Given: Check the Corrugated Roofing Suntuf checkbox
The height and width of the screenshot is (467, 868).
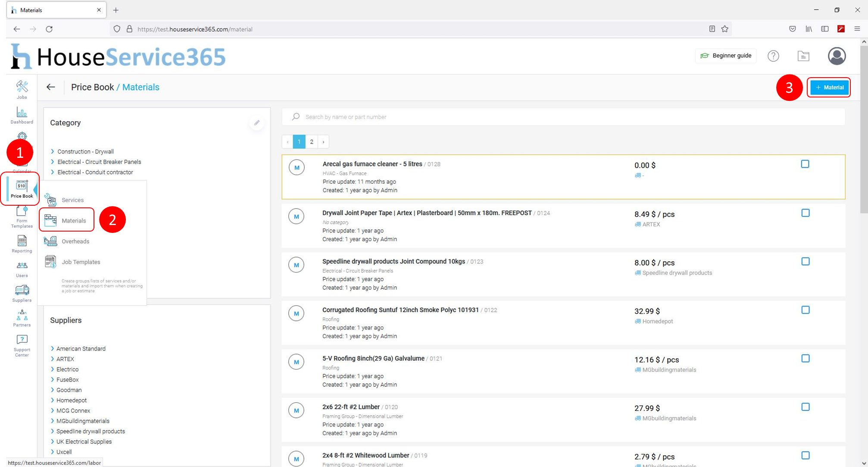Looking at the screenshot, I should [x=806, y=310].
